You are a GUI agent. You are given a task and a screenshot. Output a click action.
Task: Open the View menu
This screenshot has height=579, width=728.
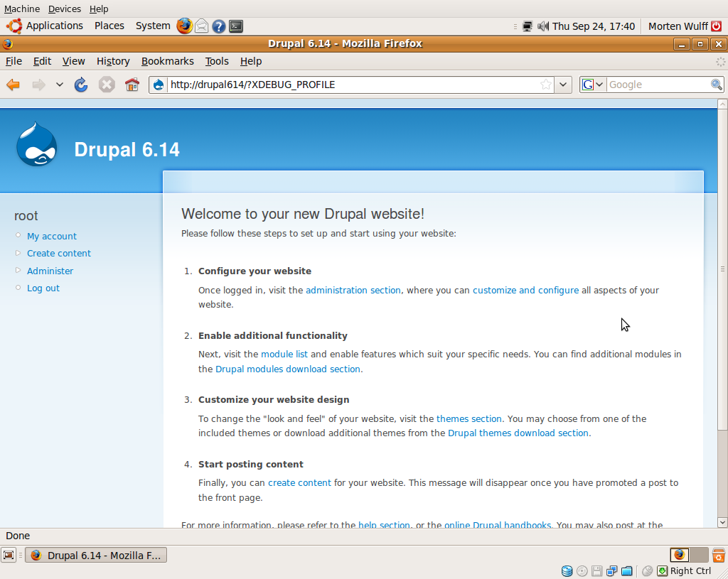coord(73,61)
